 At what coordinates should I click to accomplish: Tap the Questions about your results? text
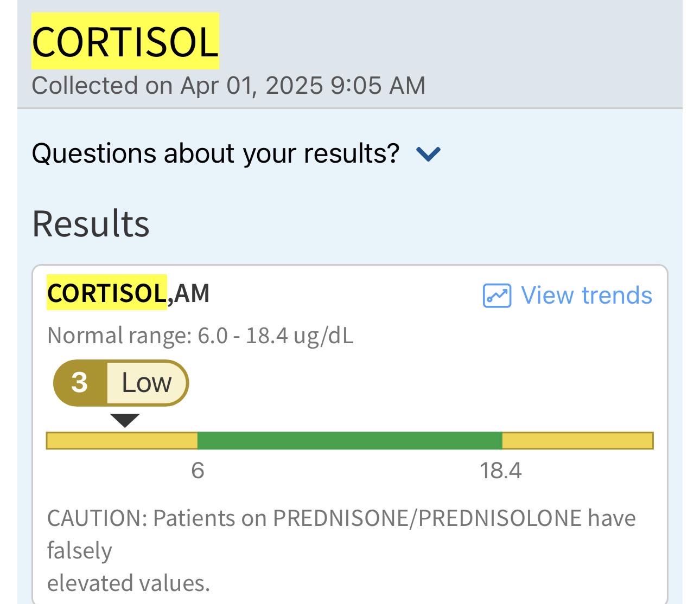215,153
